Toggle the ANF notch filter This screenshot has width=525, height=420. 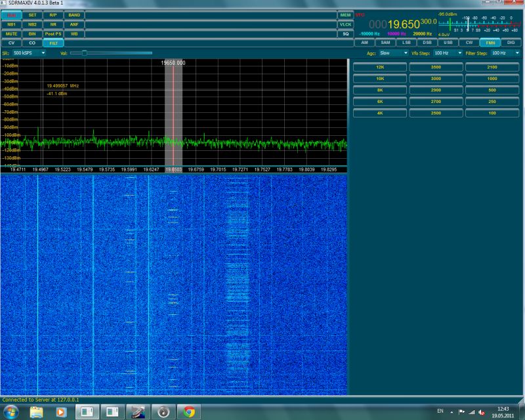pyautogui.click(x=74, y=24)
